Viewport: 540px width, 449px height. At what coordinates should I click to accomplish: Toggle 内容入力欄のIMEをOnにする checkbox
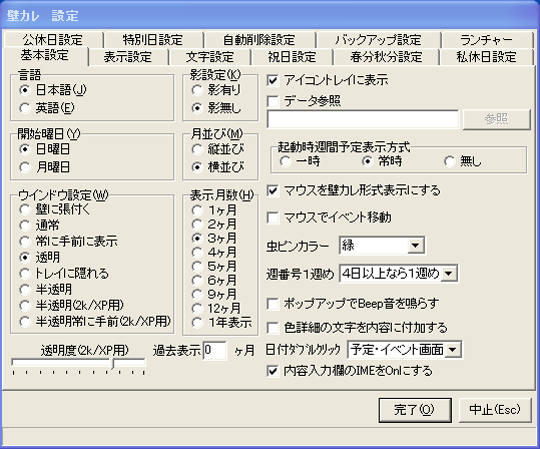[350, 371]
